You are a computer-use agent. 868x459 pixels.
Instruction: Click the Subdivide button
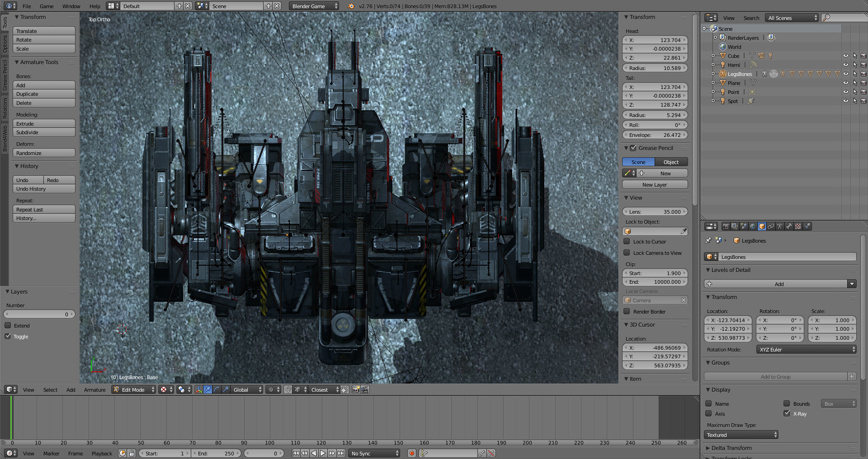click(44, 132)
